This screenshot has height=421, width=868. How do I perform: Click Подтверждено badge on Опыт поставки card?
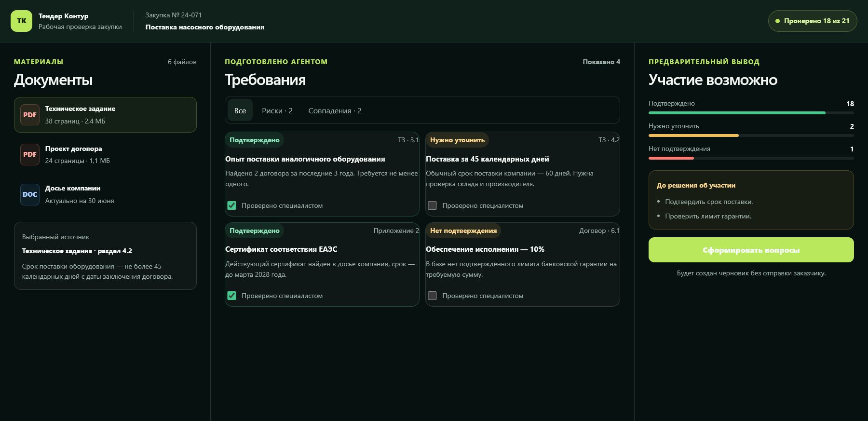[255, 140]
